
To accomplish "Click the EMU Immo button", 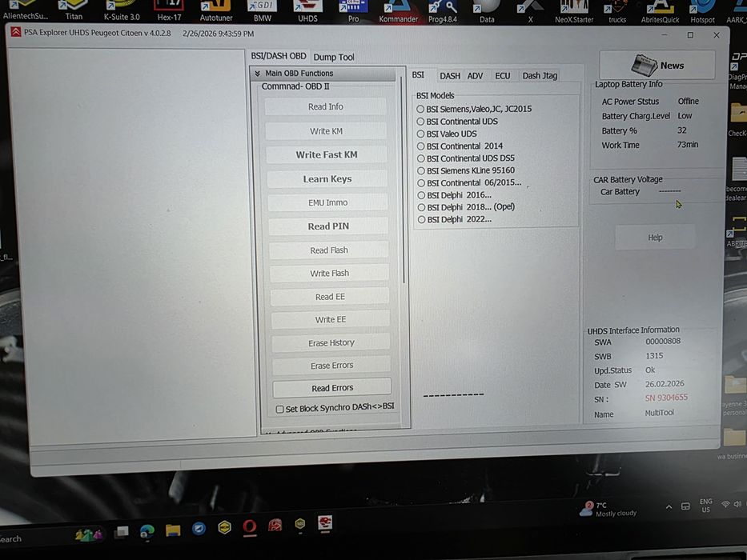I will [x=327, y=203].
